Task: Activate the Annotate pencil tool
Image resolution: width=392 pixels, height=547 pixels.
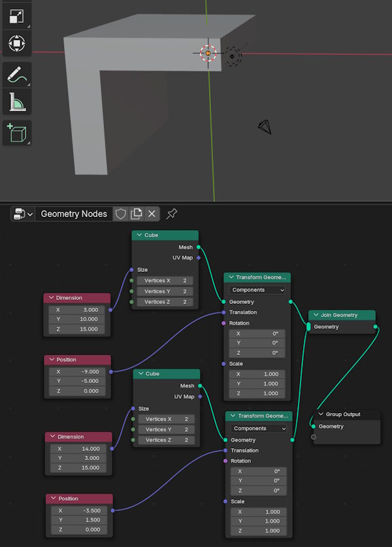Action: (16, 75)
